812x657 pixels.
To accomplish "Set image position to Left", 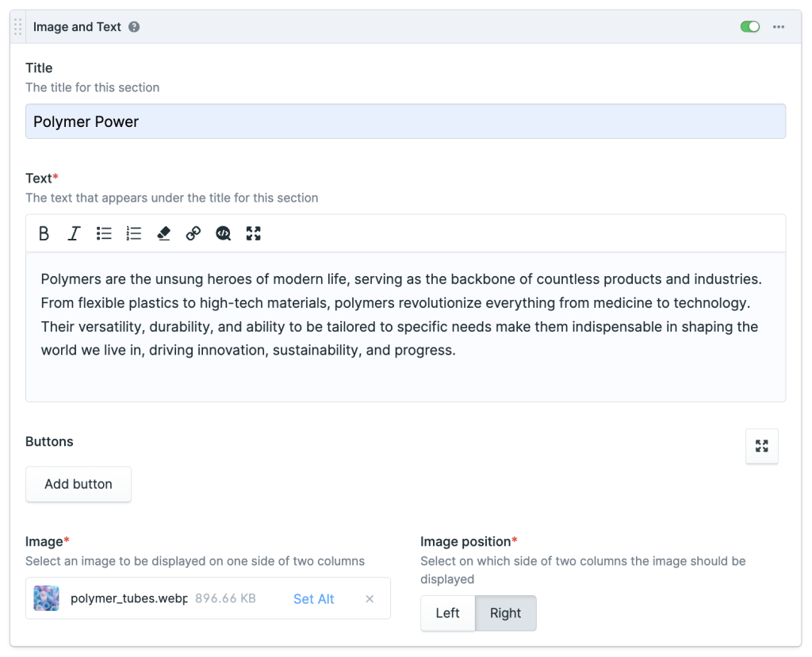I will (x=447, y=613).
